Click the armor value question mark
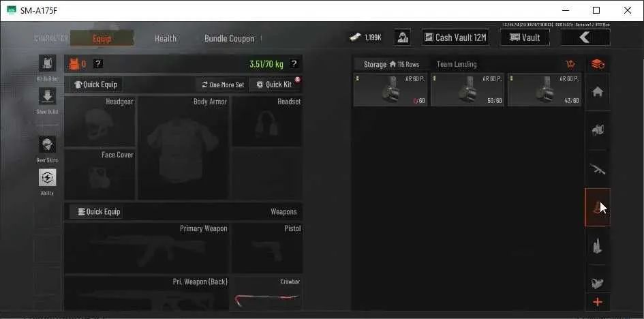This screenshot has width=644, height=319. [97, 63]
